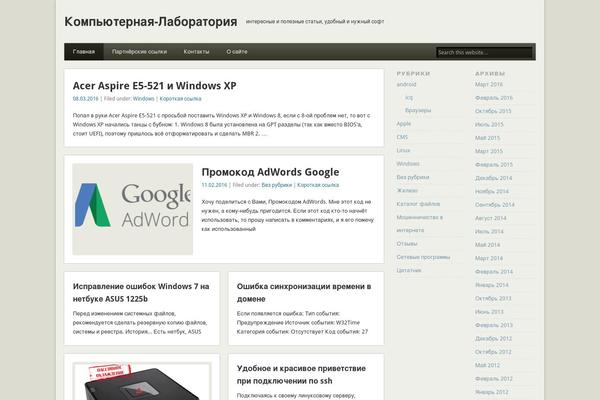Open the Май 2012 archive

coord(488,365)
